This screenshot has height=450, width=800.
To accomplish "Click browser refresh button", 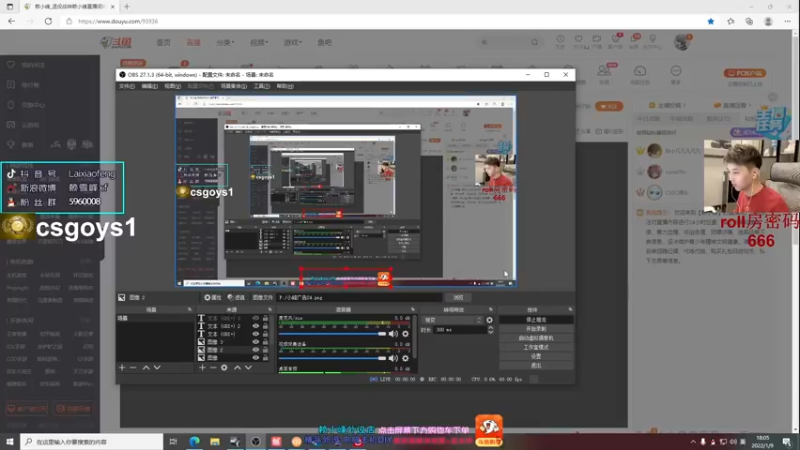I will pyautogui.click(x=48, y=21).
